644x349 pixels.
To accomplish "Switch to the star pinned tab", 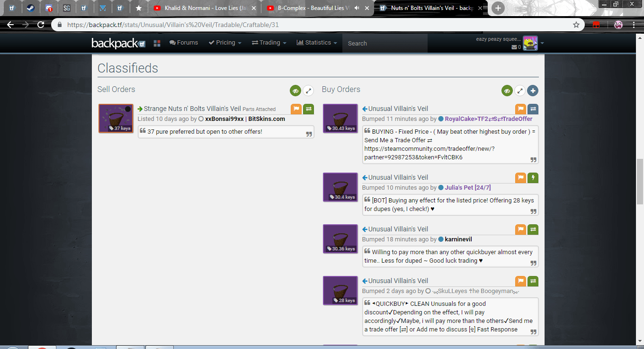I will point(138,8).
